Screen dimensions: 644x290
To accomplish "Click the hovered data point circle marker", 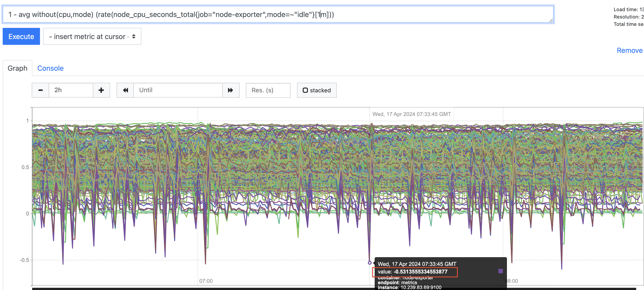I will [x=370, y=263].
